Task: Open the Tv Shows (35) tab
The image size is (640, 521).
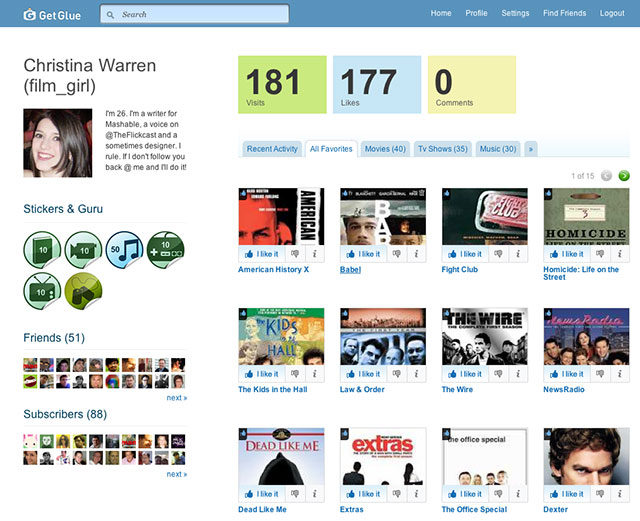Action: 443,149
